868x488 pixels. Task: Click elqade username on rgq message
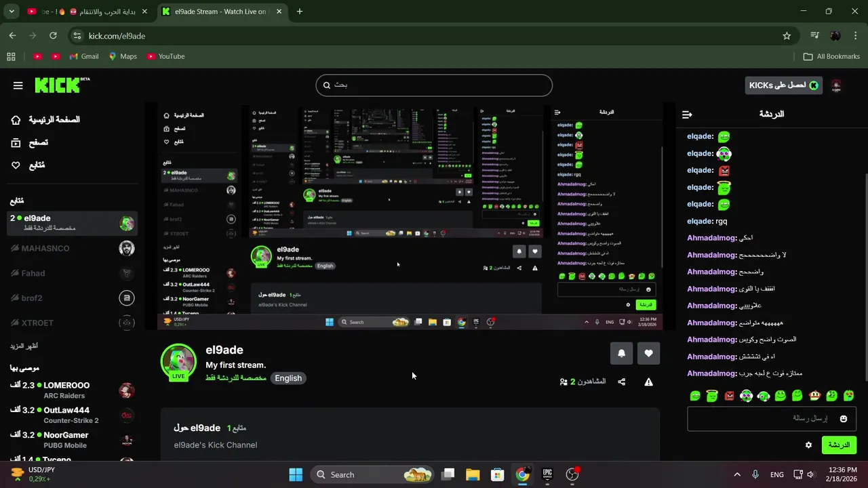point(701,221)
